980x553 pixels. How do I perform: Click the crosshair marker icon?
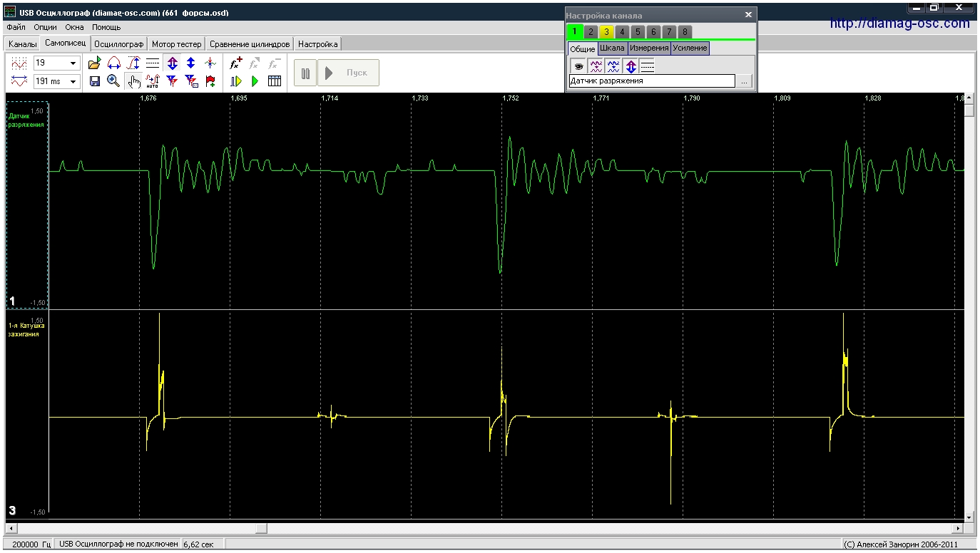tap(210, 63)
